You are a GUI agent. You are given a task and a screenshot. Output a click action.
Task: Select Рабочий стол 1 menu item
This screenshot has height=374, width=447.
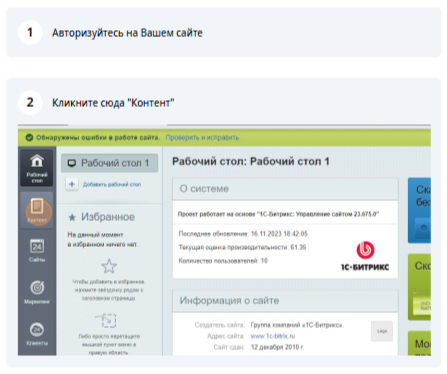pyautogui.click(x=109, y=163)
